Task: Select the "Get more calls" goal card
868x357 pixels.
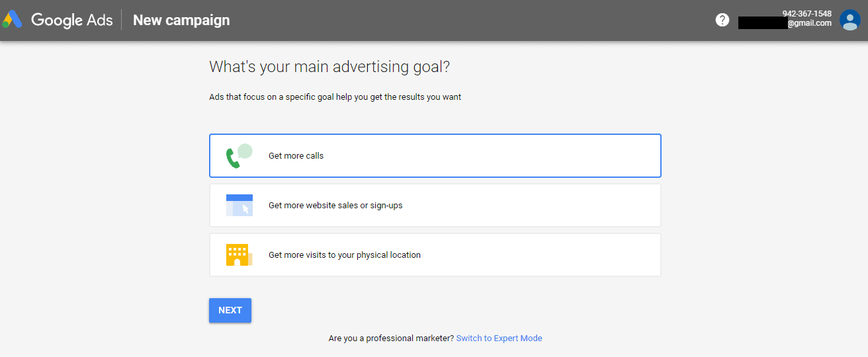Action: [435, 156]
